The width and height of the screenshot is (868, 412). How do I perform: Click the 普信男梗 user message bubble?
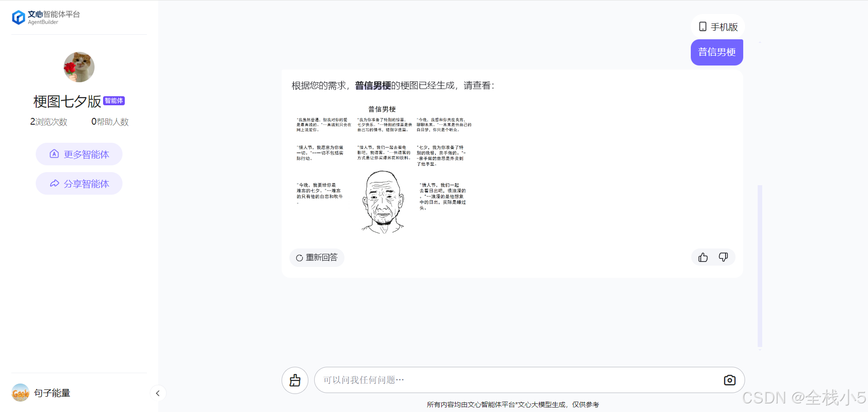pos(717,52)
